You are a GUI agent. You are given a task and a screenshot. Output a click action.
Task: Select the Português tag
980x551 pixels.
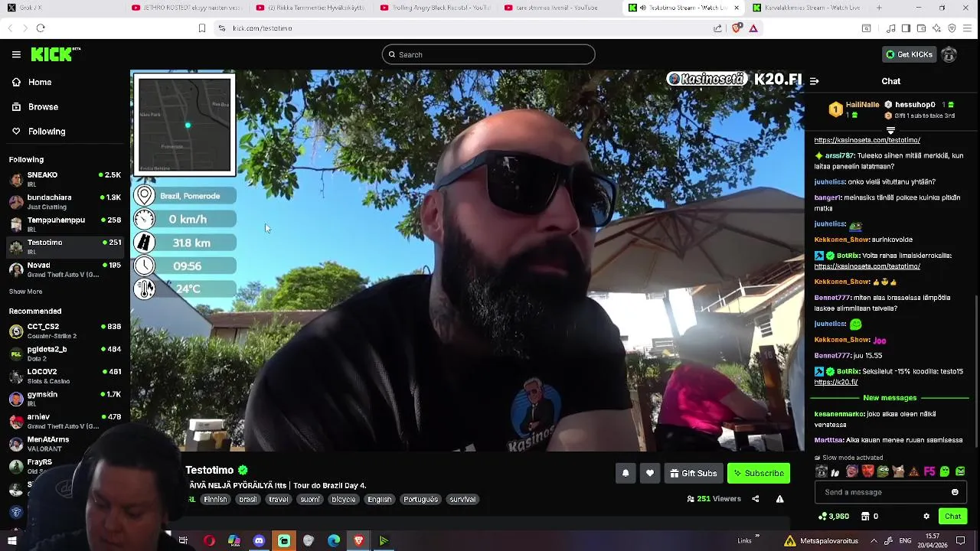click(421, 499)
